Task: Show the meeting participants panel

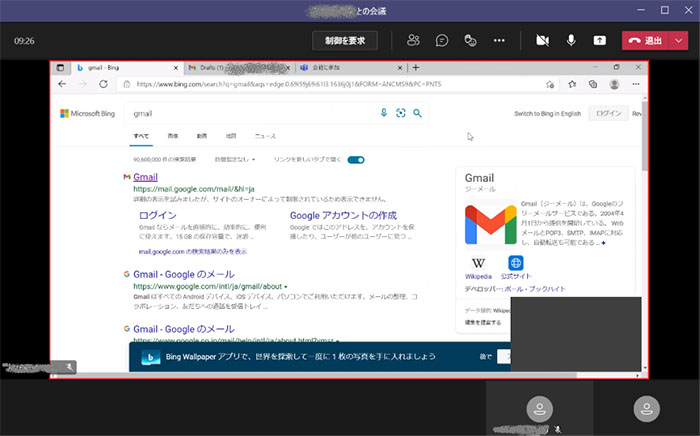Action: click(413, 41)
